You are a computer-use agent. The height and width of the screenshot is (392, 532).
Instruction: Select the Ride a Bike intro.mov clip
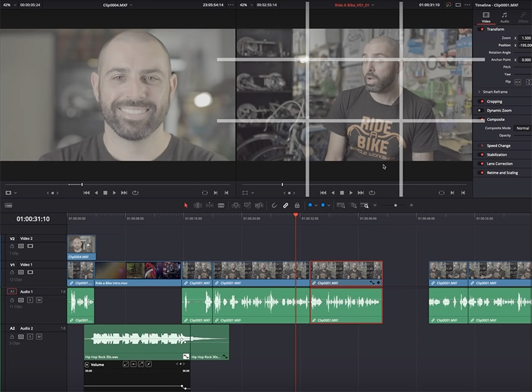(138, 274)
